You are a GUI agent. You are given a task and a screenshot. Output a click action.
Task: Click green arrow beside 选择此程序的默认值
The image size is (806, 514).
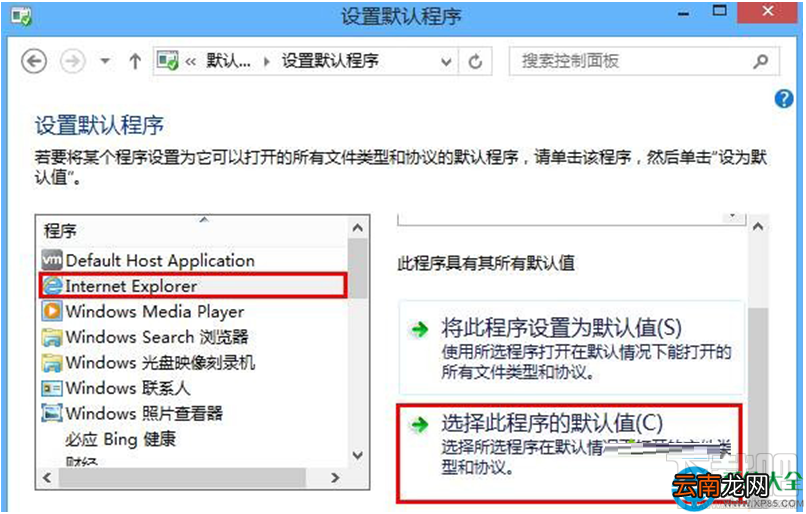coord(420,425)
